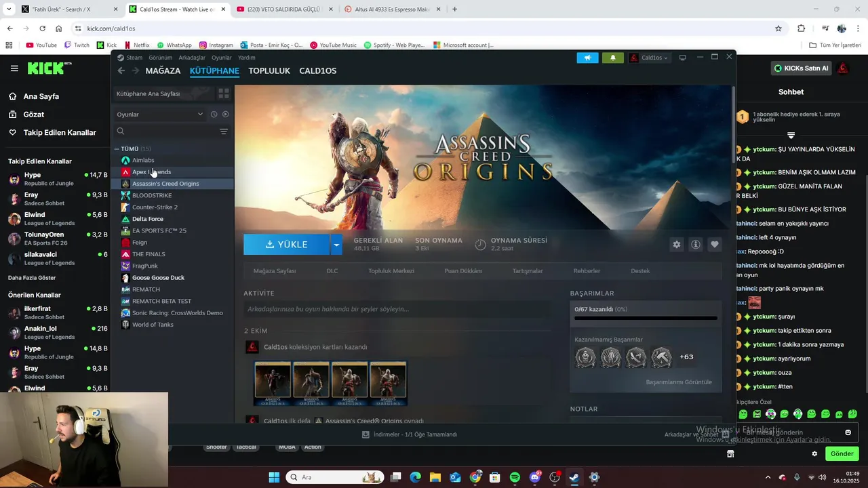
Task: Click +63 remaining achievements
Action: pyautogui.click(x=686, y=357)
